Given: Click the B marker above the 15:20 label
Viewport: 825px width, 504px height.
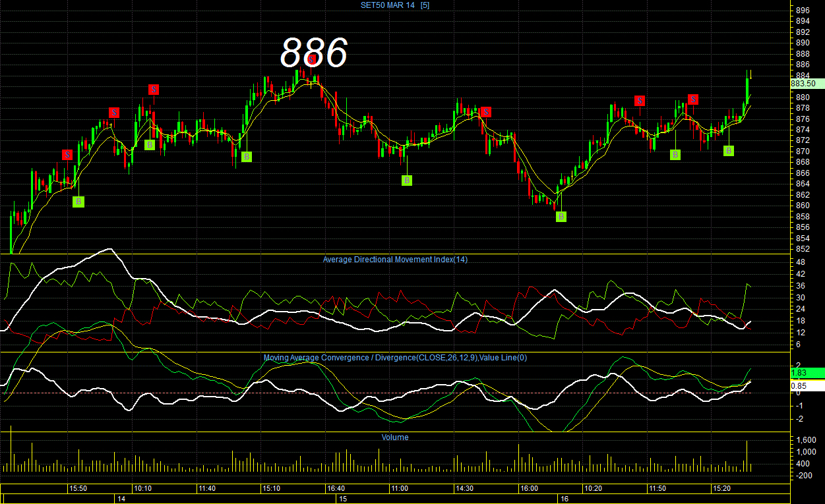Looking at the screenshot, I should tap(729, 151).
